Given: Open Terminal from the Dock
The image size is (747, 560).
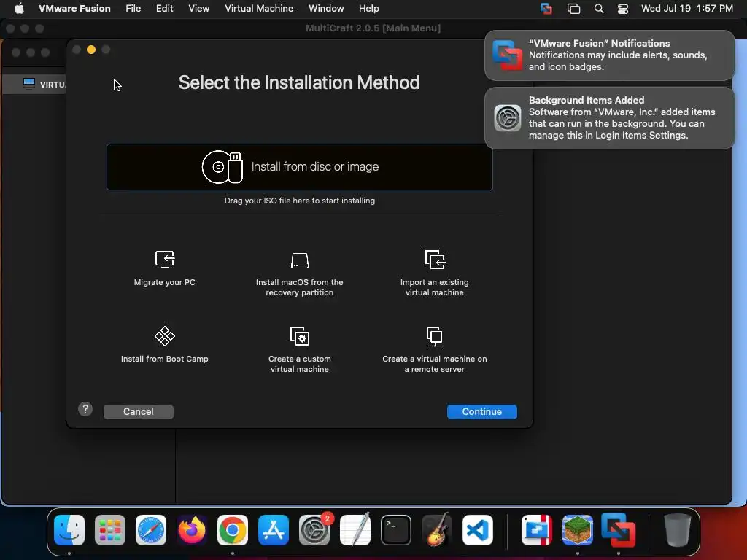Looking at the screenshot, I should 396,529.
